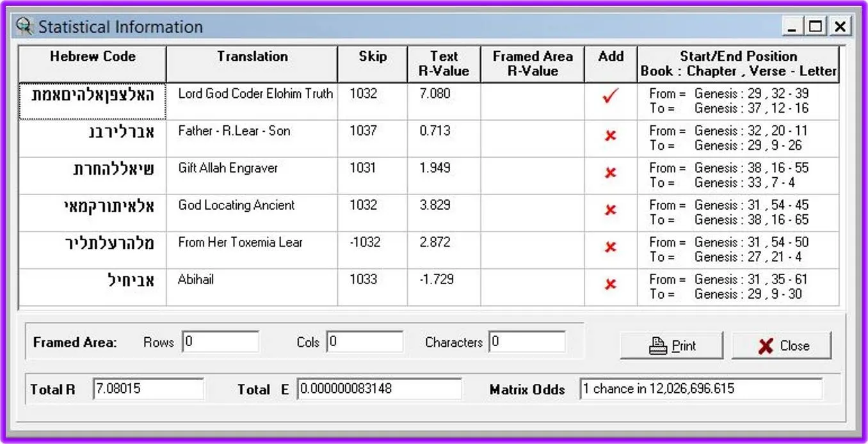Screen dimensions: 868x444
Task: Click position From Genesis : 29 , 32 - 39
Action: (728, 93)
